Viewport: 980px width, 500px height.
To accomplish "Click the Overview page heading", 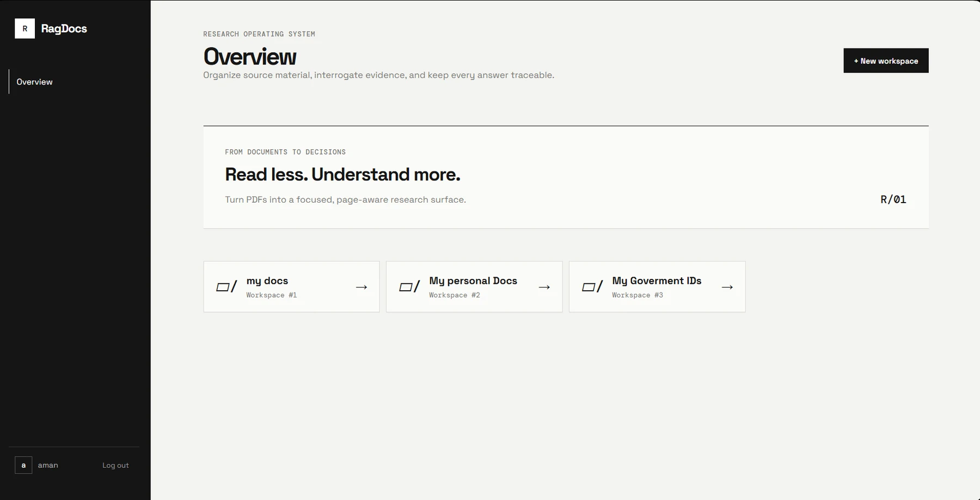I will click(250, 57).
